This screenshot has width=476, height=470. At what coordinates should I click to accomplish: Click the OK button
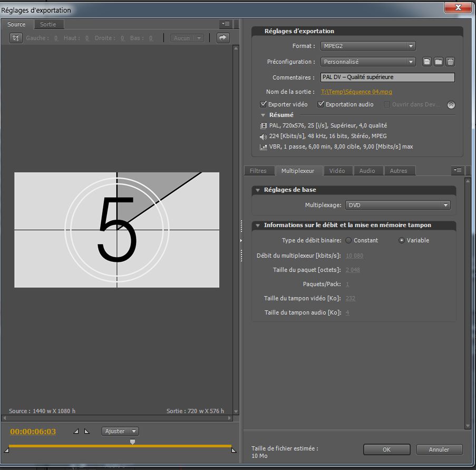386,449
